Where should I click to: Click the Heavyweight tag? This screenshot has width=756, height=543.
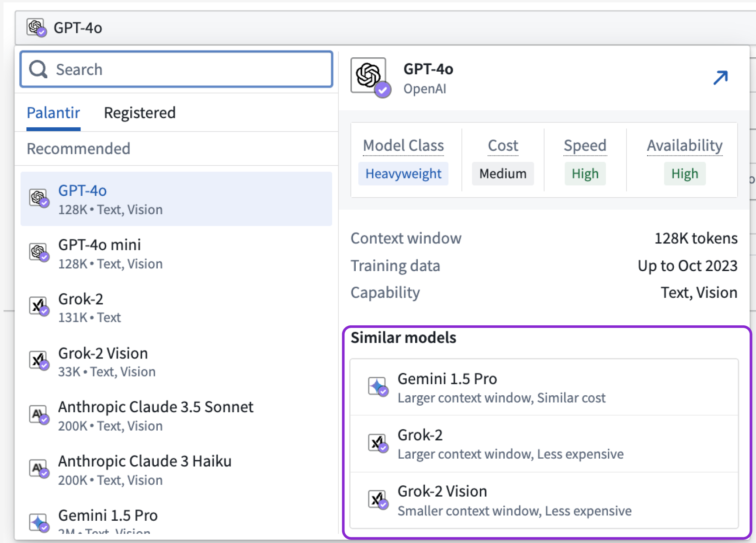pos(403,174)
